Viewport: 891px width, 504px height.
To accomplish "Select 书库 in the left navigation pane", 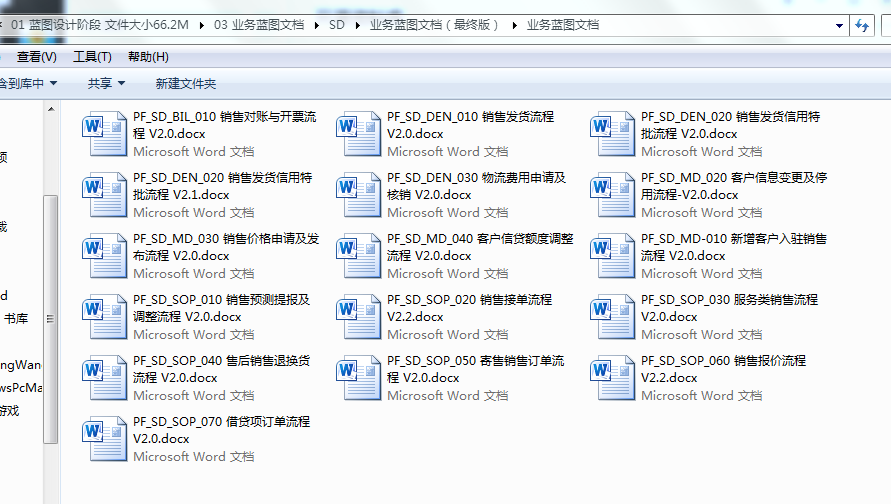I will [x=16, y=319].
